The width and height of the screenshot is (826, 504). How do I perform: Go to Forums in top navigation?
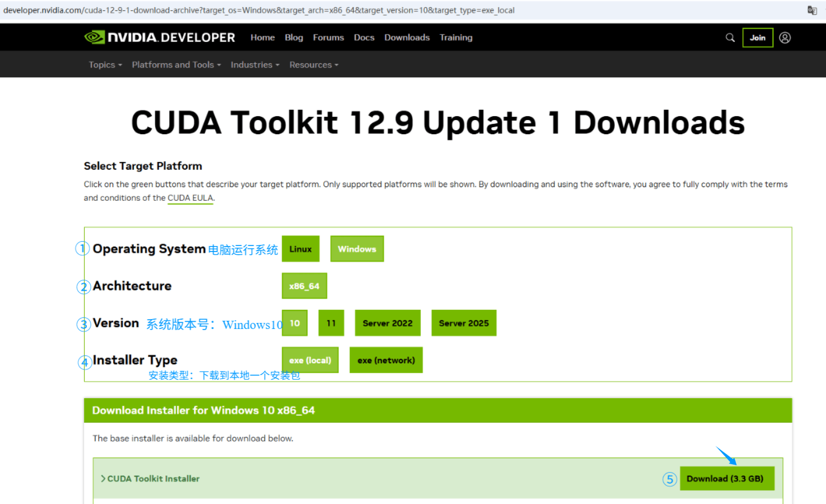pyautogui.click(x=328, y=38)
